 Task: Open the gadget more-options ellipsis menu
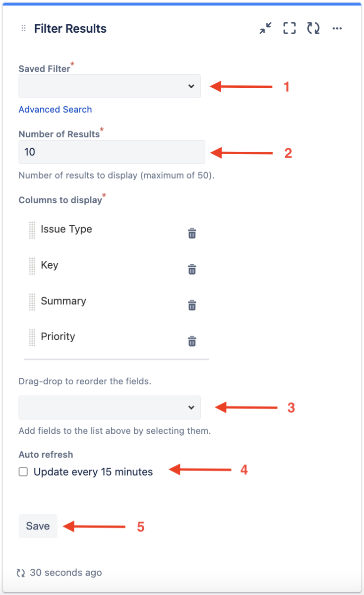pyautogui.click(x=337, y=29)
